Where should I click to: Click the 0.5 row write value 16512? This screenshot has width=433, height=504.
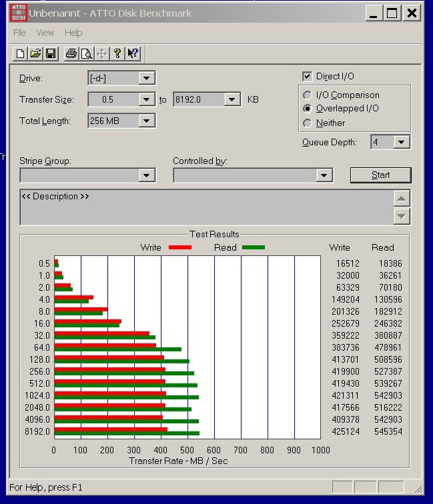[348, 263]
